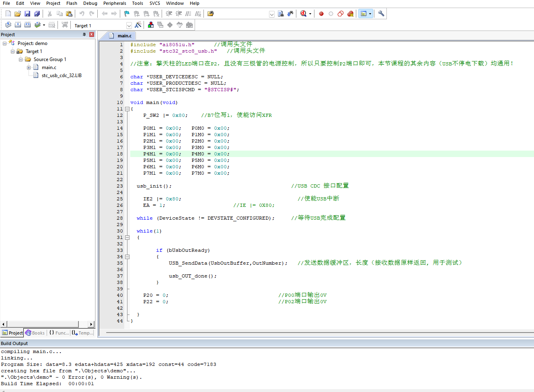The image size is (534, 392).
Task: Collapse the Target 1 tree node
Action: (x=13, y=51)
